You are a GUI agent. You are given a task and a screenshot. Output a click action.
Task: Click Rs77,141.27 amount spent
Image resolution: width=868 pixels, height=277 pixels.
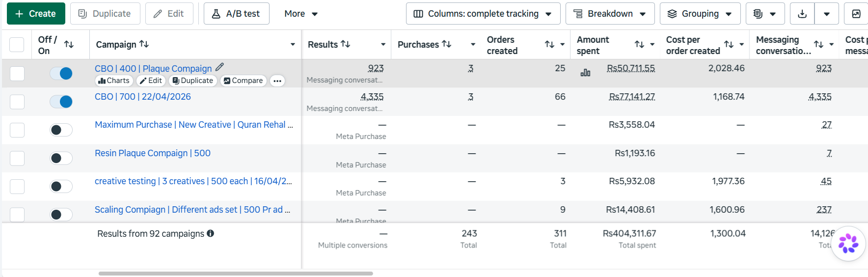[x=632, y=97]
